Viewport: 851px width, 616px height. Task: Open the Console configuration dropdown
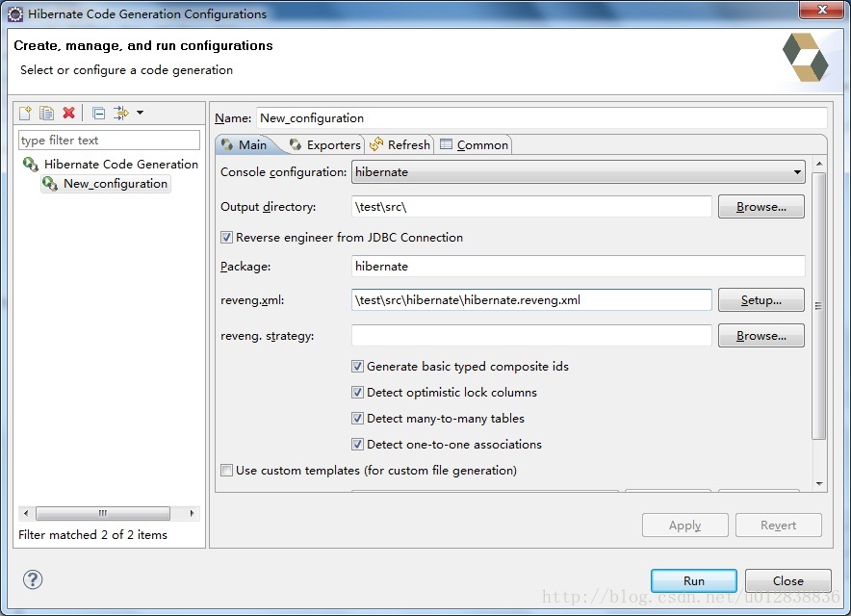(x=578, y=172)
